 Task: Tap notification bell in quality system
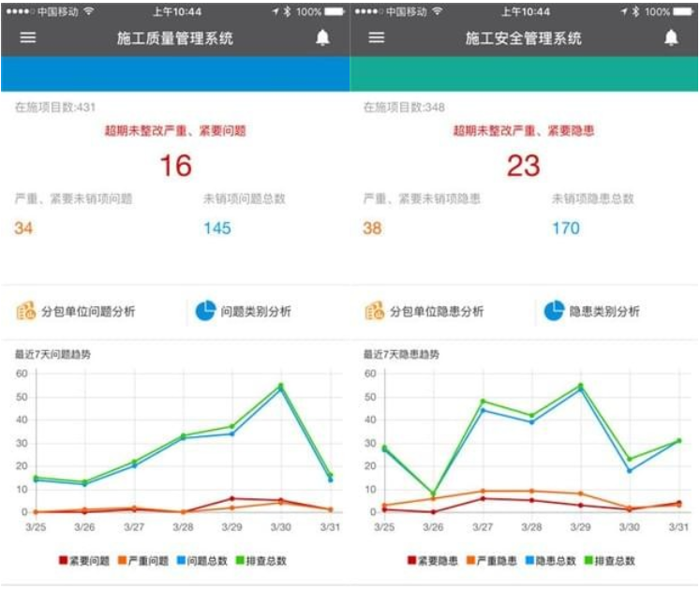pyautogui.click(x=322, y=38)
